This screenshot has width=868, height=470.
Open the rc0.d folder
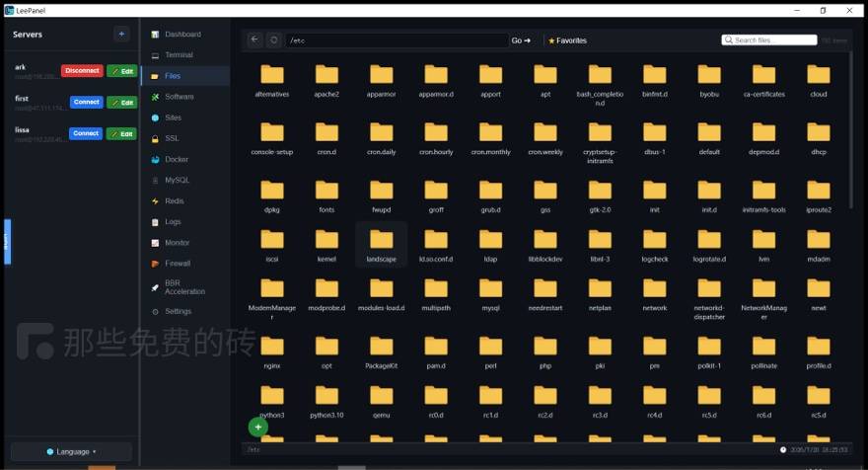436,402
